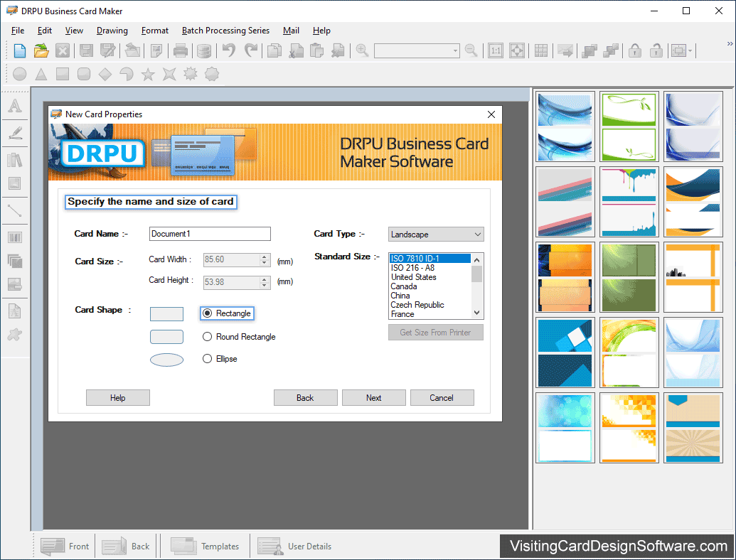This screenshot has height=560, width=736.
Task: Expand the alignment tool dropdown arrow
Action: [690, 50]
